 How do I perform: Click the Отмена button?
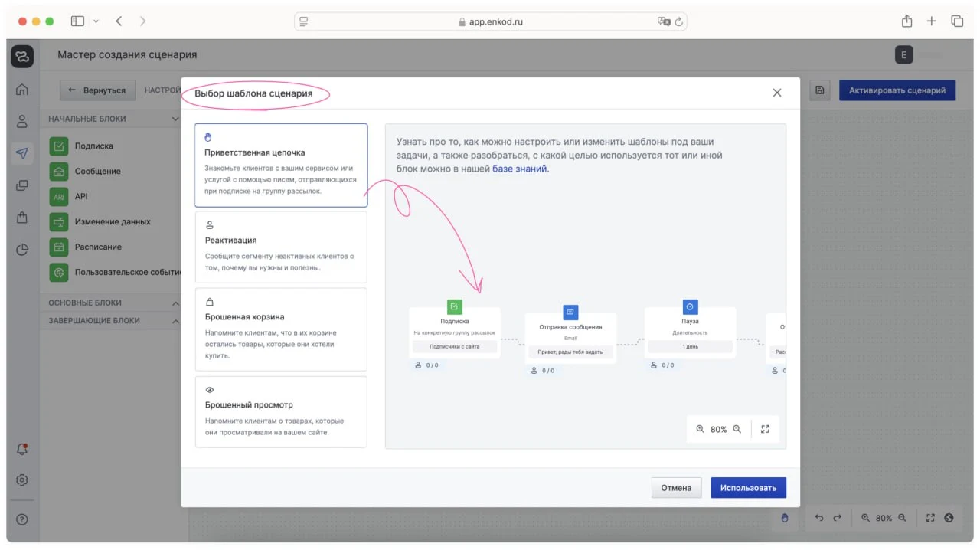pyautogui.click(x=676, y=488)
